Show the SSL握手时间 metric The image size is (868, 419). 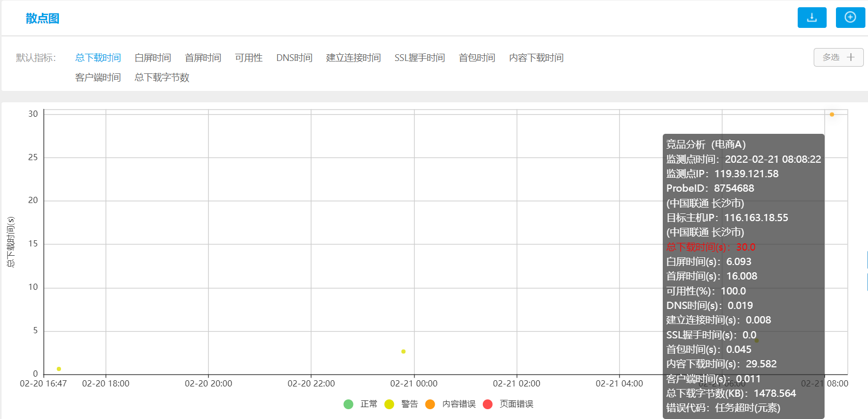click(x=419, y=58)
